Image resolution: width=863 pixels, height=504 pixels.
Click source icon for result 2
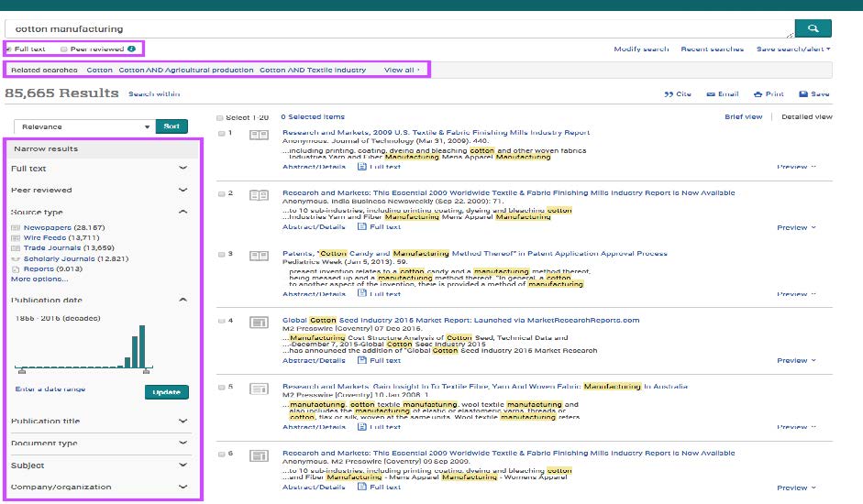259,195
